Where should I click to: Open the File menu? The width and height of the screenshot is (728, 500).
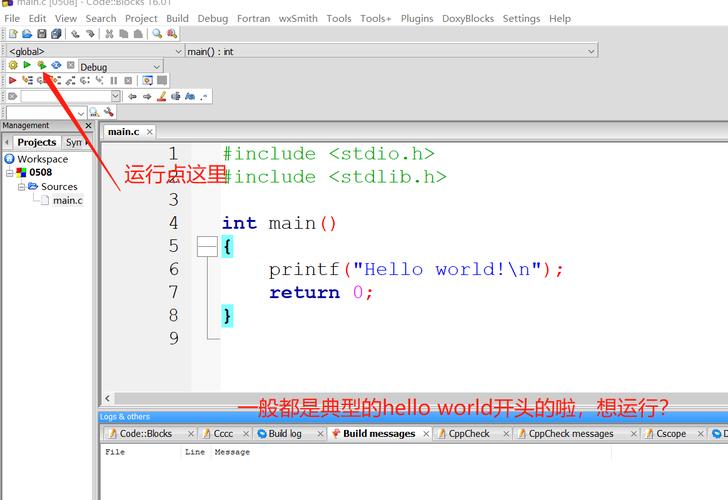[12, 19]
